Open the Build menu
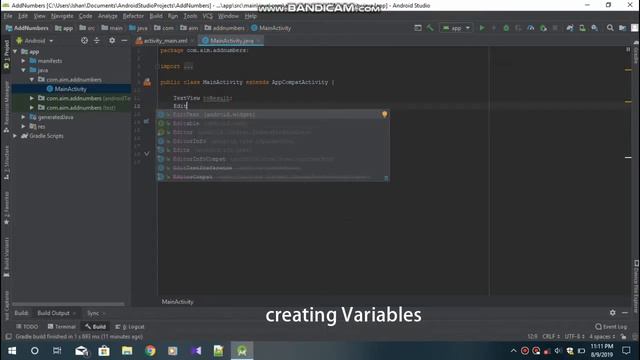 [156, 16]
